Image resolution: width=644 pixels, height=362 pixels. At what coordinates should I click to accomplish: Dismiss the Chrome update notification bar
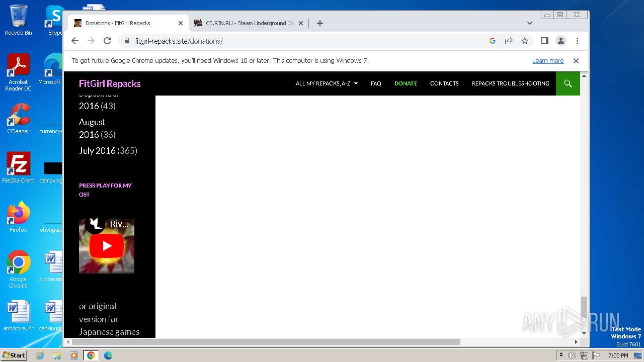pos(576,61)
